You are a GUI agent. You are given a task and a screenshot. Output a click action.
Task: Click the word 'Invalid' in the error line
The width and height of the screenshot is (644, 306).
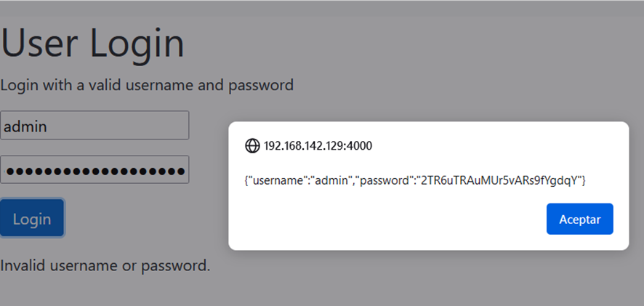click(x=23, y=266)
